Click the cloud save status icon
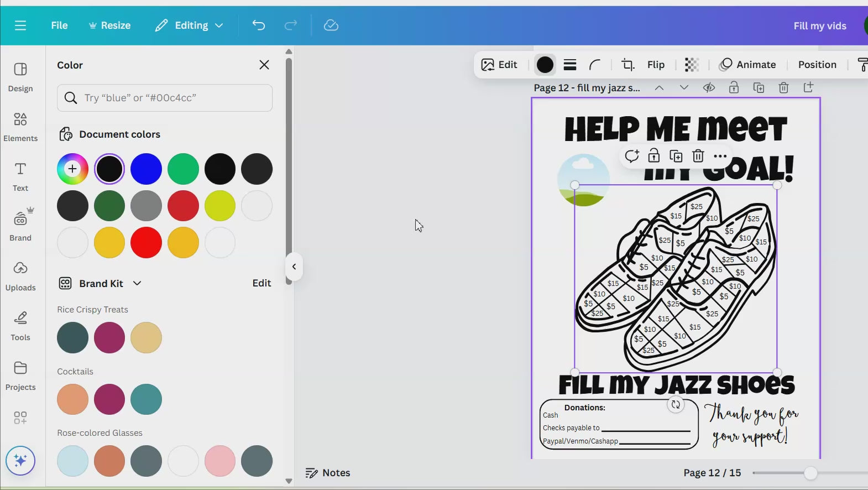The image size is (868, 490). [x=331, y=25]
